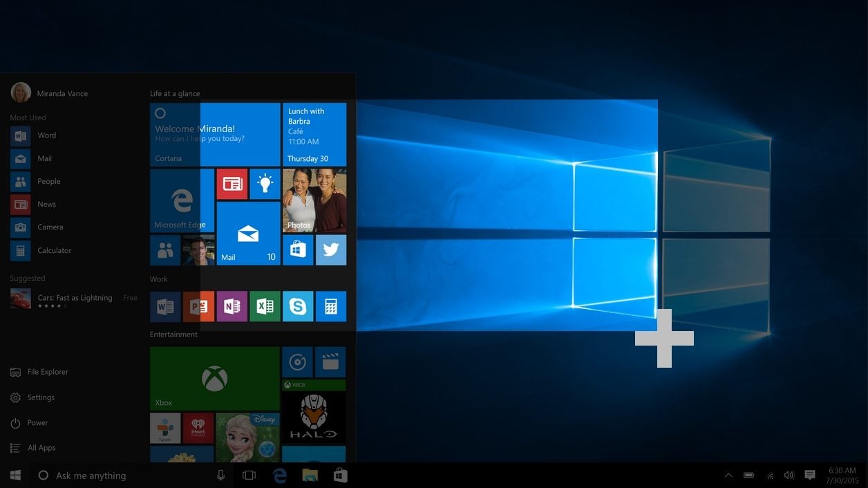Image resolution: width=868 pixels, height=488 pixels.
Task: Launch the Word tile in the Work group
Action: pyautogui.click(x=165, y=306)
